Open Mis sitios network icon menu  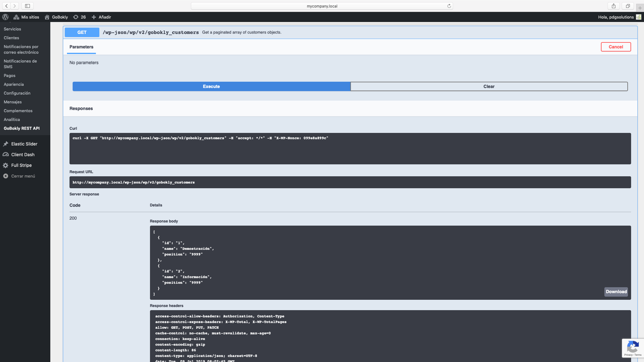coord(16,17)
